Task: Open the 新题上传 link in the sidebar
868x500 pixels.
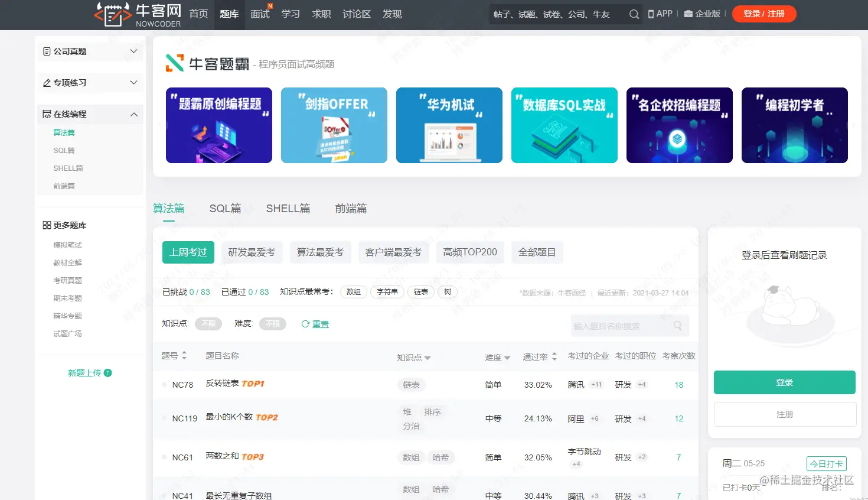Action: (x=84, y=373)
